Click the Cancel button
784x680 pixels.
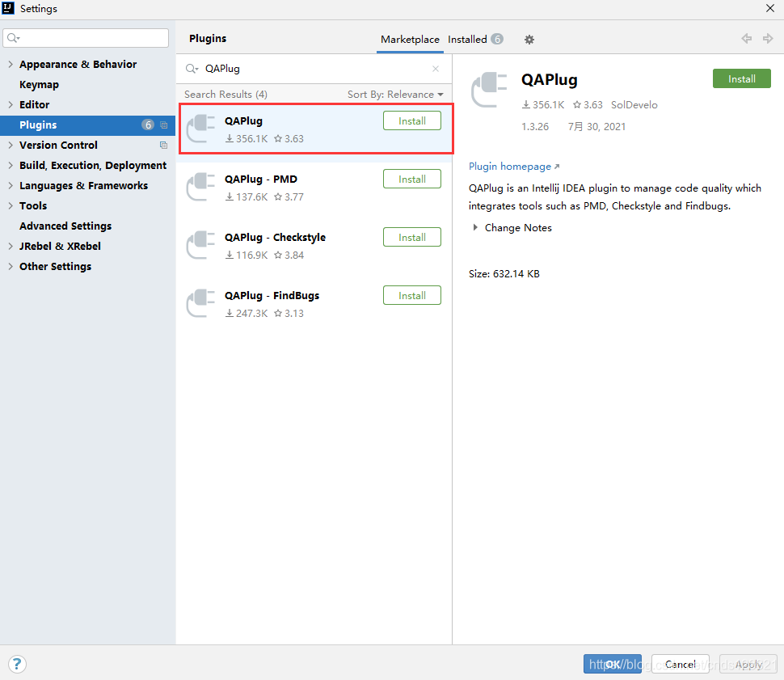pos(680,664)
